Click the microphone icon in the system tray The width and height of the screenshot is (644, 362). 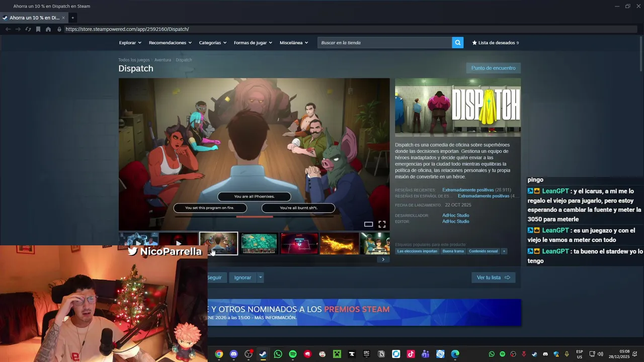tap(567, 354)
